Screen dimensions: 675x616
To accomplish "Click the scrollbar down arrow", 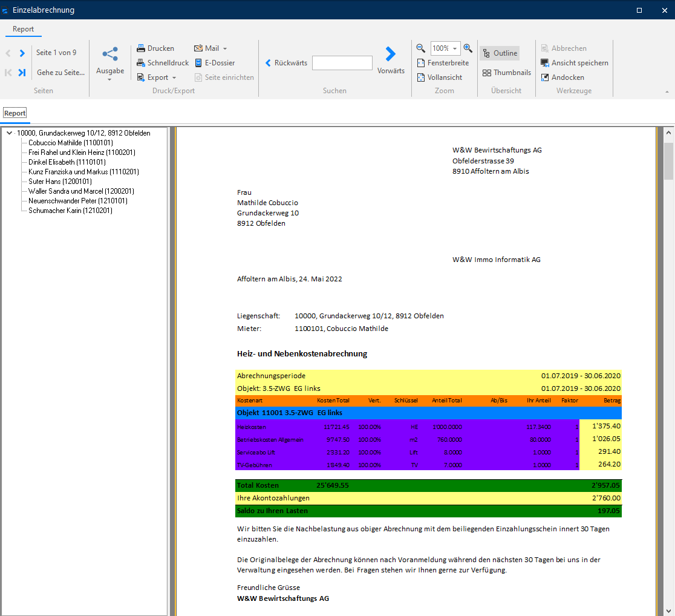I will tap(668, 611).
